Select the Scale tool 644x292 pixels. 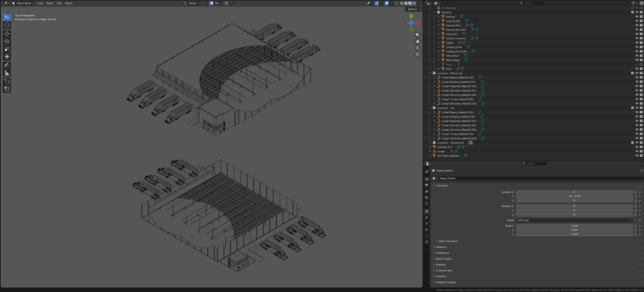coord(7,49)
